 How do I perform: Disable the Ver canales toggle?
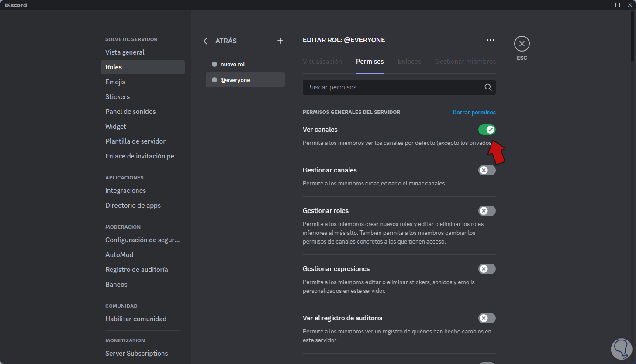pyautogui.click(x=487, y=130)
